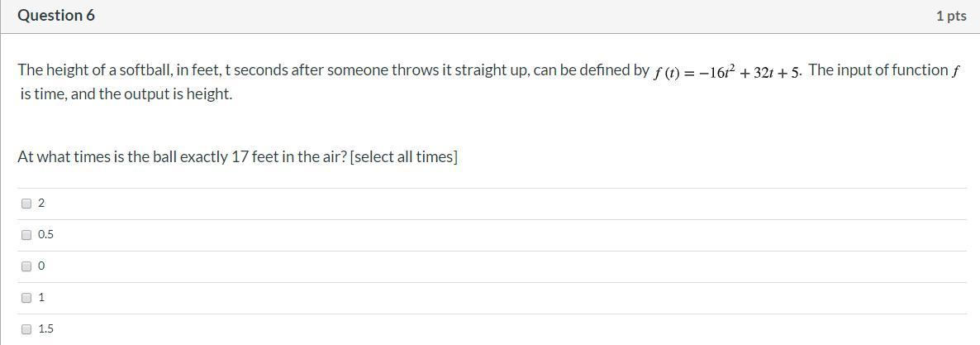Click the "is time, and the output is height." line

coord(126,94)
